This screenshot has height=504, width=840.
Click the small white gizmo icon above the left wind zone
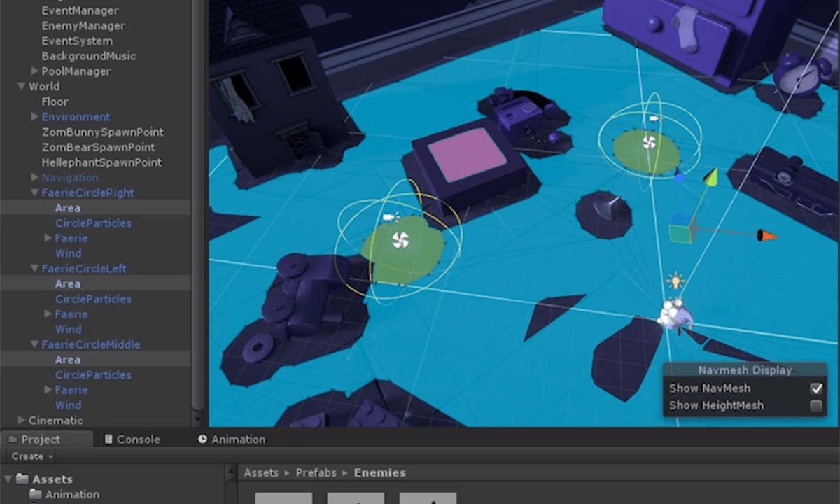391,218
